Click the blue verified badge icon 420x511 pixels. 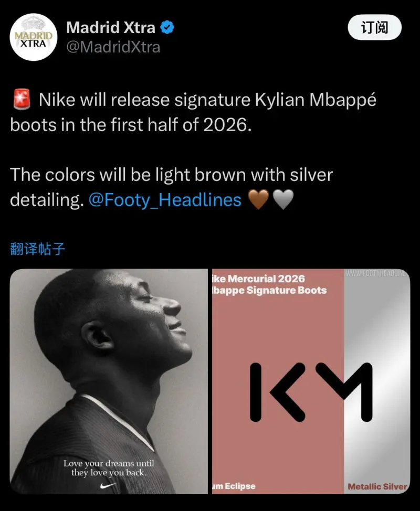(x=167, y=27)
